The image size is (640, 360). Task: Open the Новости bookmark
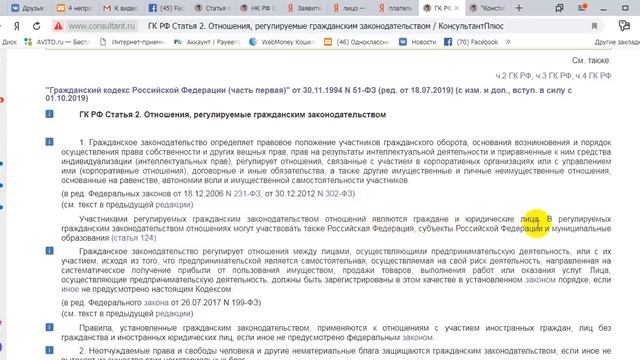click(x=418, y=42)
